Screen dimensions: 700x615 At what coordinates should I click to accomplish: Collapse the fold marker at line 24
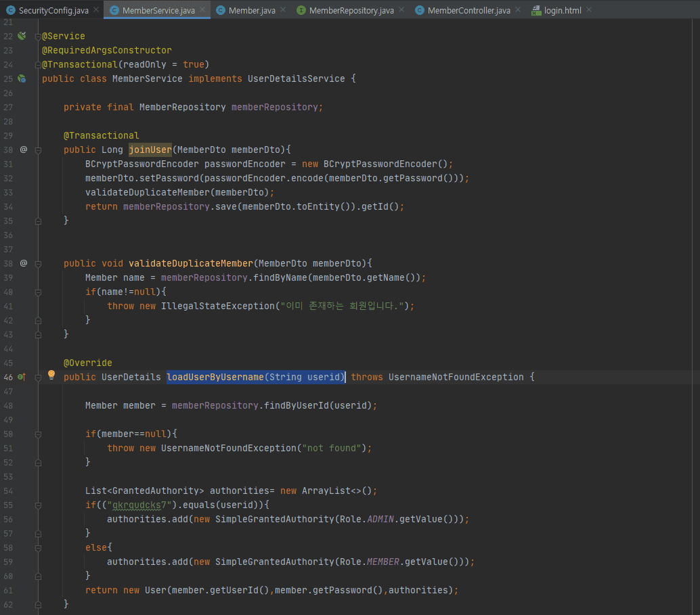pos(39,65)
